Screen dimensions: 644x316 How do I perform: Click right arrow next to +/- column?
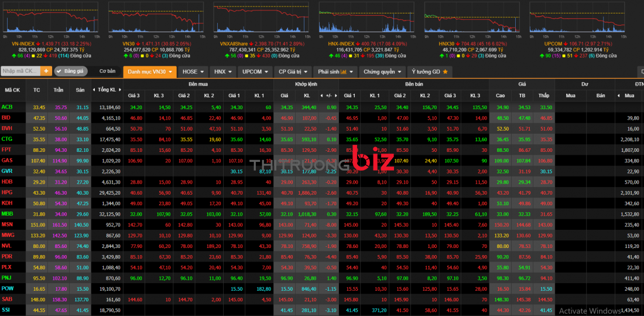[x=337, y=96]
